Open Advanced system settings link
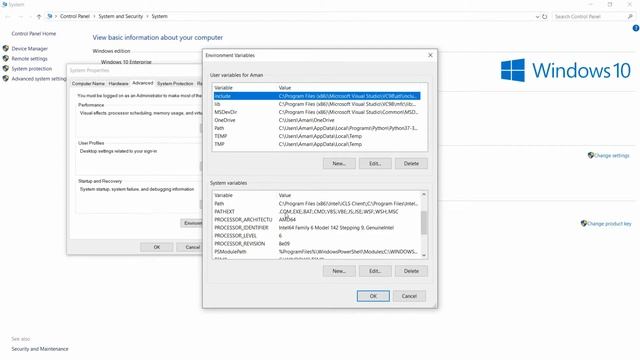640x360 pixels. 39,79
